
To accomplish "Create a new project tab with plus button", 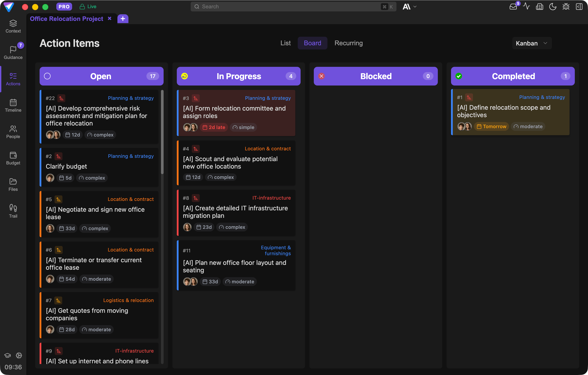I will pyautogui.click(x=123, y=18).
